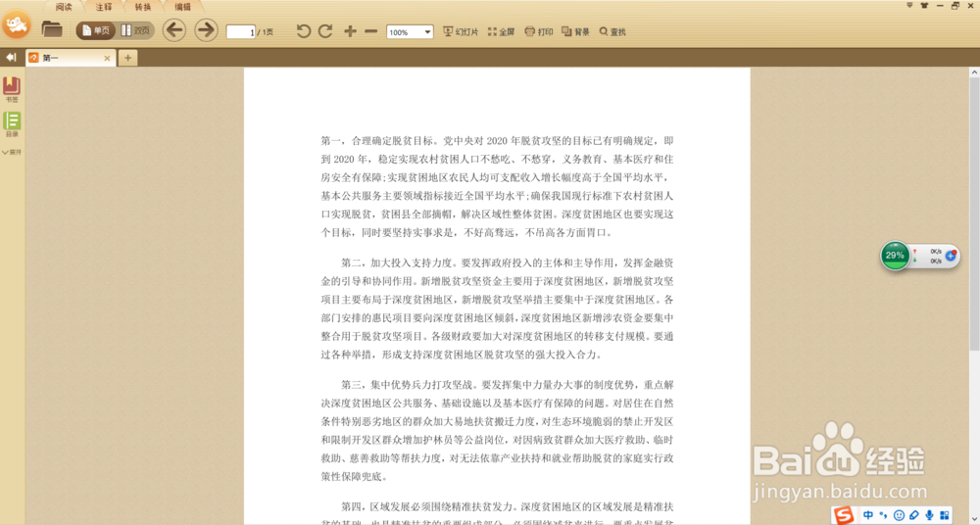Focus the page number input field
The width and height of the screenshot is (980, 525).
[241, 32]
